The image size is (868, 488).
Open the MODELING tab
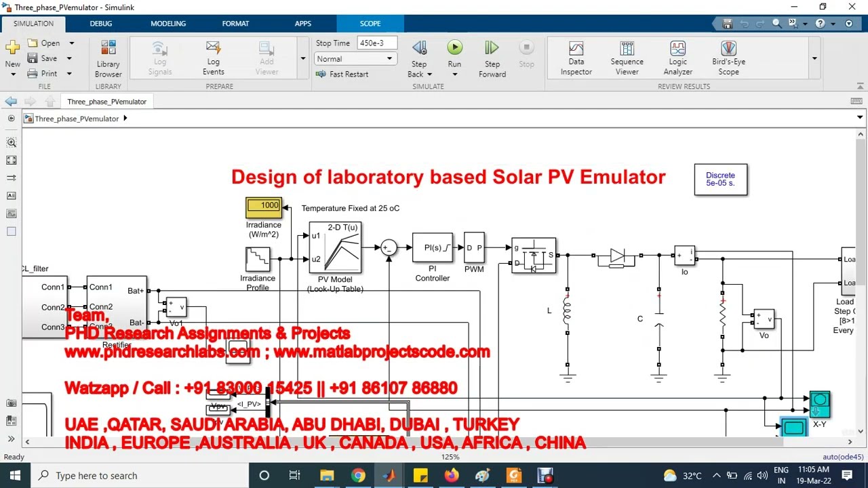(x=168, y=24)
